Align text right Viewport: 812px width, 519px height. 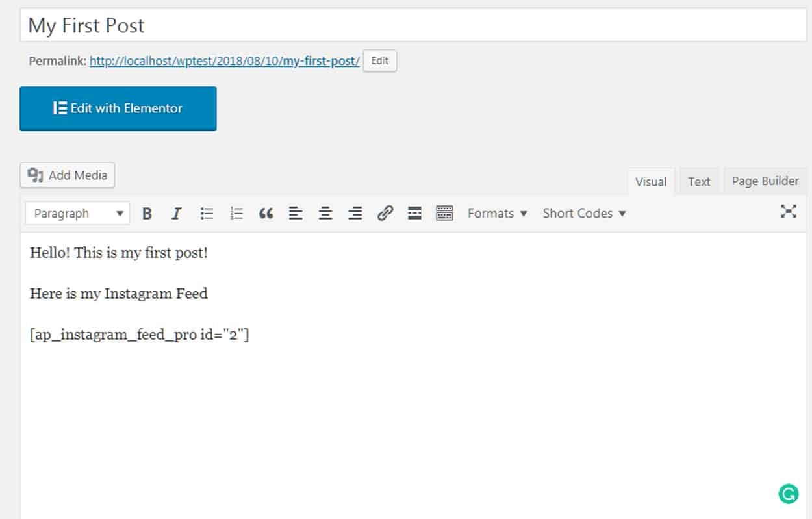coord(355,214)
